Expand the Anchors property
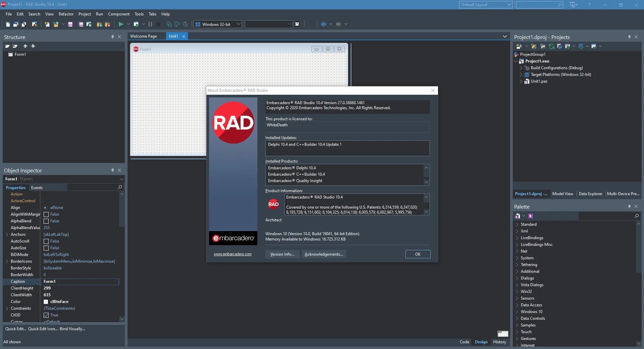 click(7, 234)
